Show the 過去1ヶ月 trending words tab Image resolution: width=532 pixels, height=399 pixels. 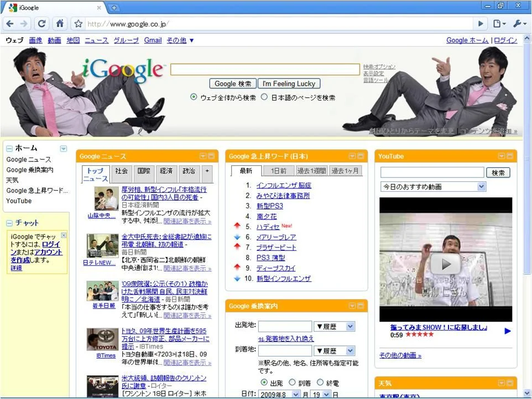click(345, 171)
